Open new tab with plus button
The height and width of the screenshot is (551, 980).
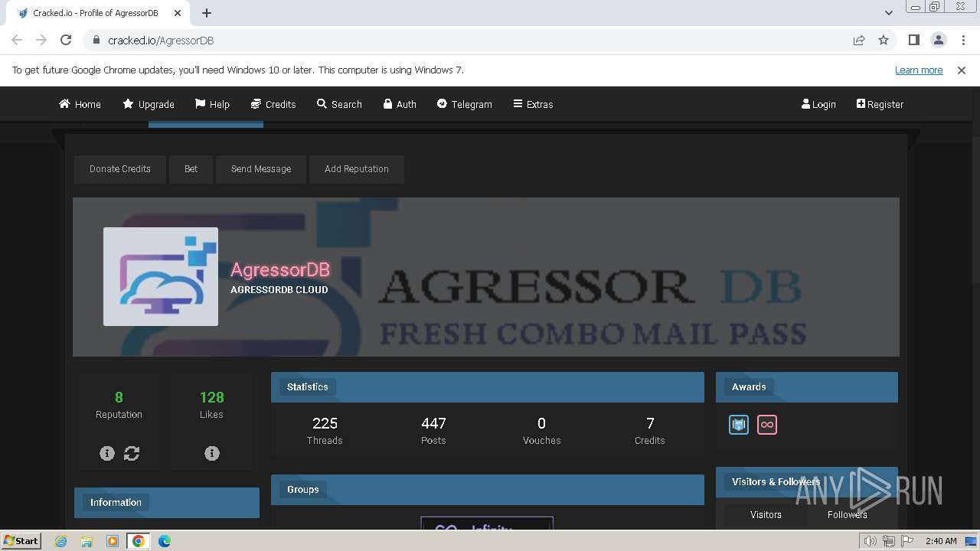pyautogui.click(x=207, y=13)
